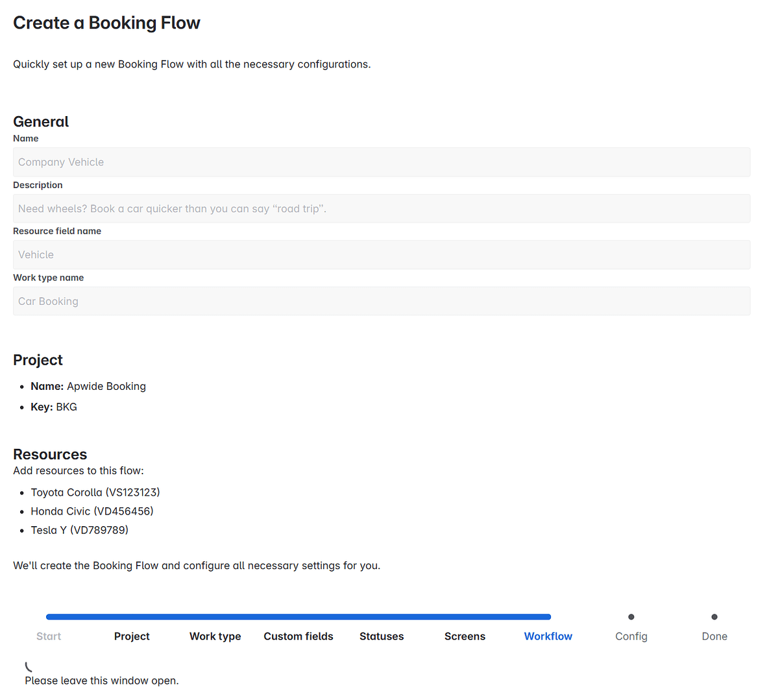This screenshot has width=767, height=700.
Task: Click the Honda Civic list item
Action: [91, 511]
